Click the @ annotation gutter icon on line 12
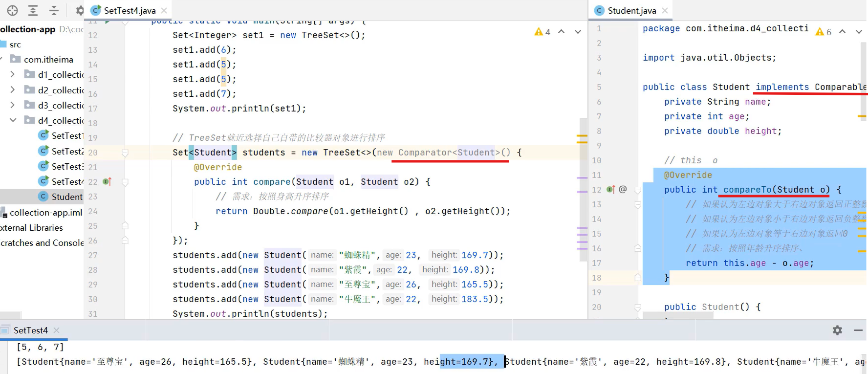 coord(623,189)
